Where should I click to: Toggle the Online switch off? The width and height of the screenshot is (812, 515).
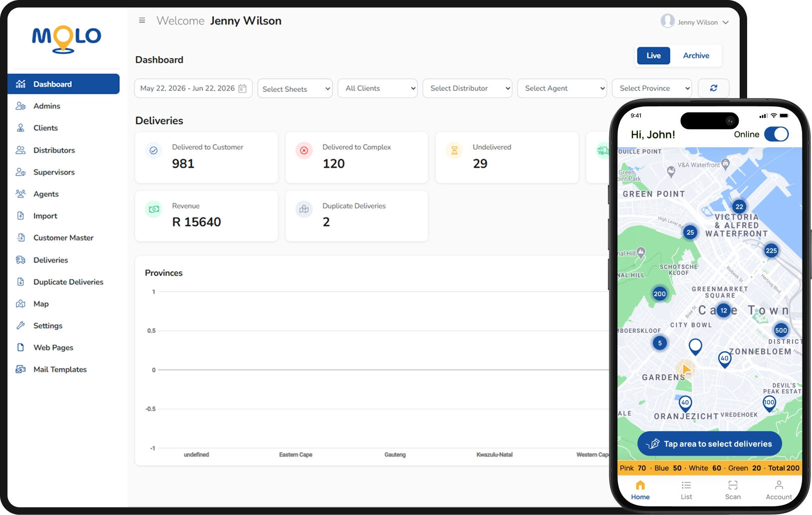point(777,134)
